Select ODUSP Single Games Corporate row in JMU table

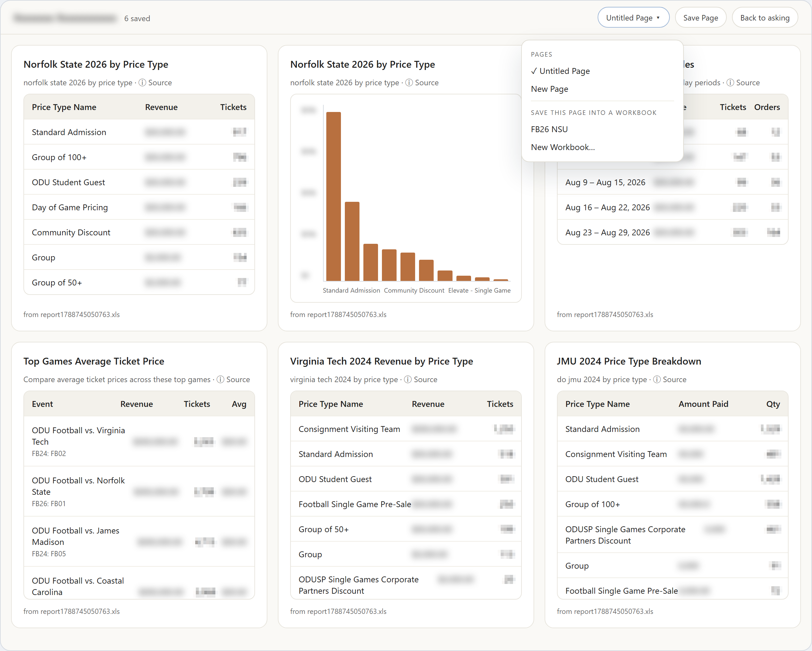672,534
